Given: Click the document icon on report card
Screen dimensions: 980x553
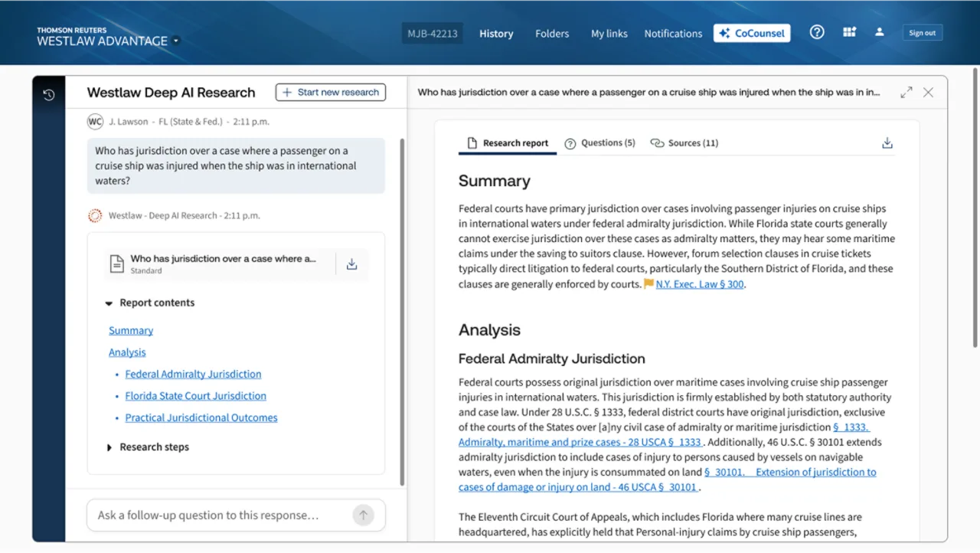Looking at the screenshot, I should tap(116, 264).
